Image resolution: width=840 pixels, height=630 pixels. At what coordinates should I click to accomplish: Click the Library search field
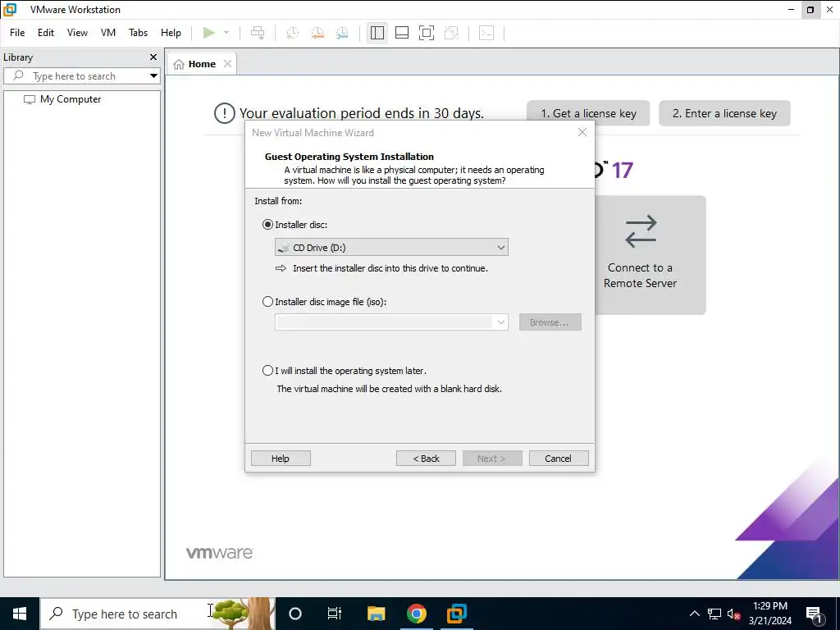(x=80, y=76)
